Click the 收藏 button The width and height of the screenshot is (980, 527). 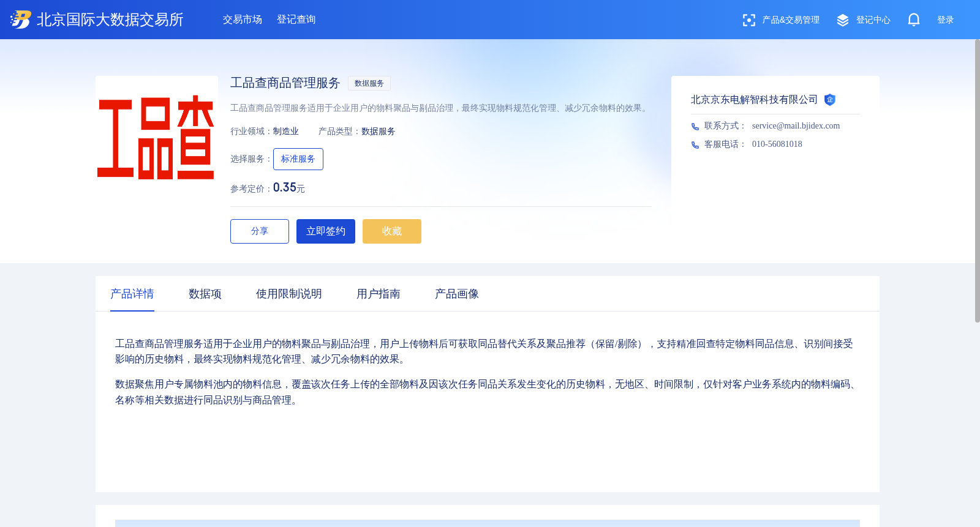point(392,231)
